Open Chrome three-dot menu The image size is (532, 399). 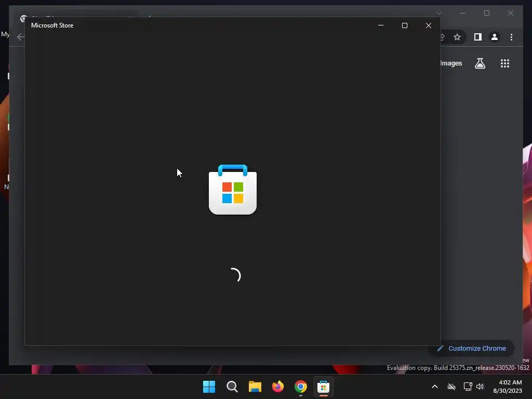(x=511, y=37)
